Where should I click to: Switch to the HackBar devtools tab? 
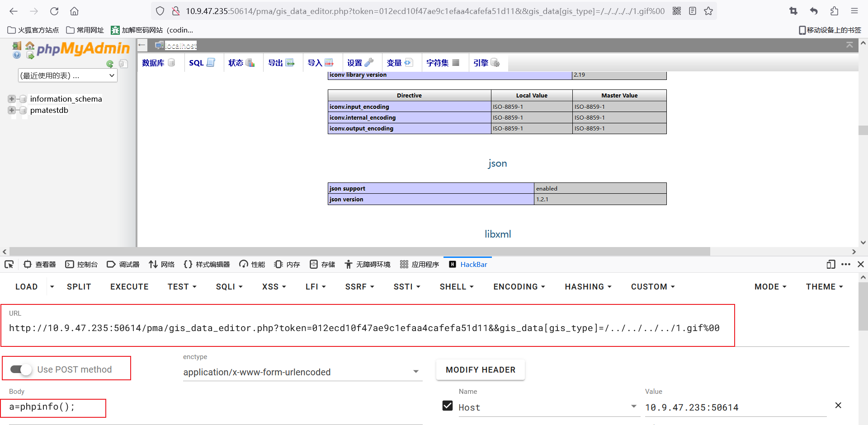(x=468, y=264)
